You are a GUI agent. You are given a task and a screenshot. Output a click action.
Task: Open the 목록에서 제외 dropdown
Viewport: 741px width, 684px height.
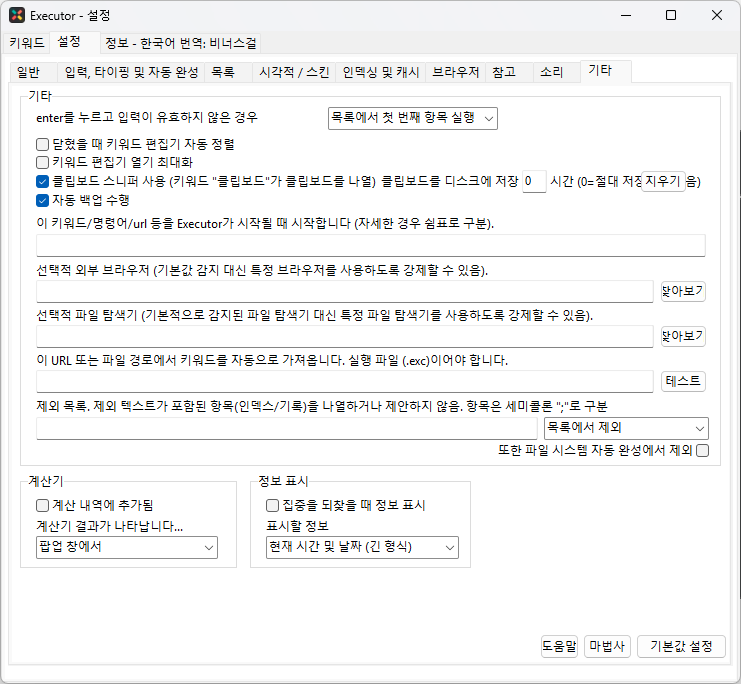click(626, 428)
